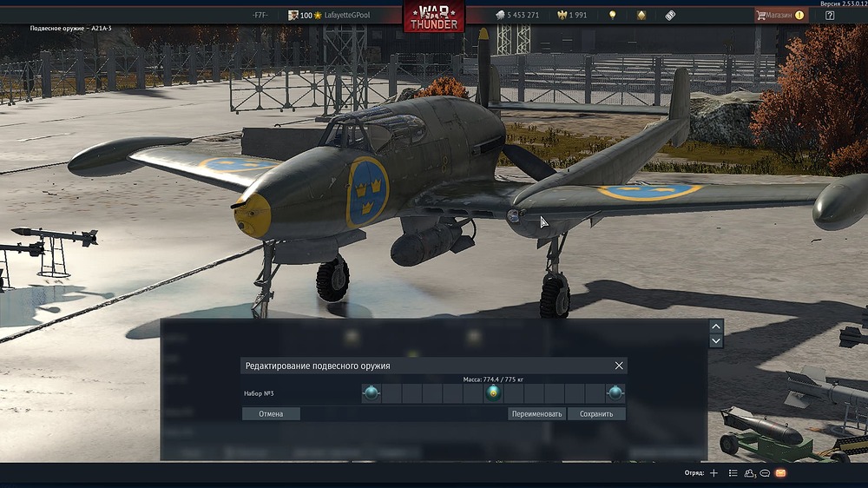868x488 pixels.
Task: Click the wager ticket icon in top bar
Action: click(x=670, y=16)
